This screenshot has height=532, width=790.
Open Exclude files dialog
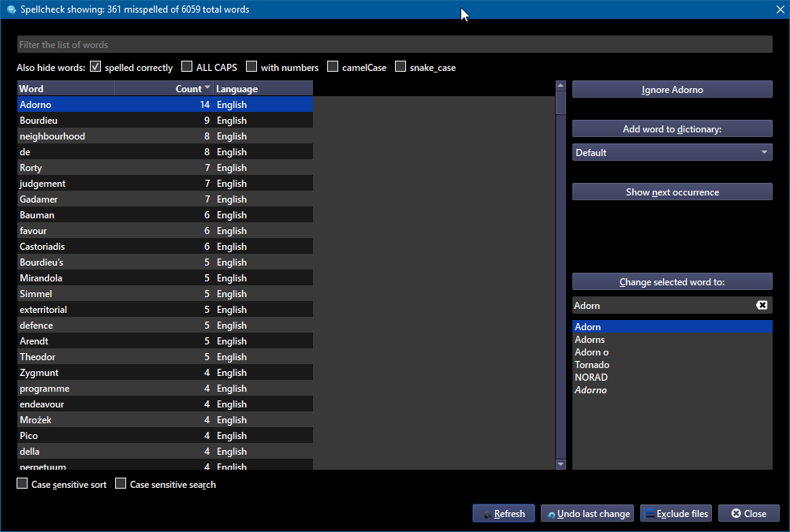676,513
